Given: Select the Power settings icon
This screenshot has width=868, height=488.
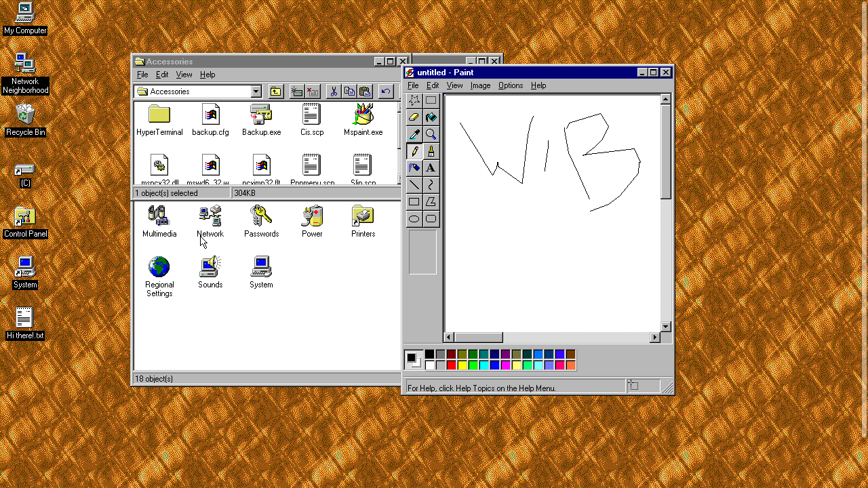Looking at the screenshot, I should (x=312, y=222).
